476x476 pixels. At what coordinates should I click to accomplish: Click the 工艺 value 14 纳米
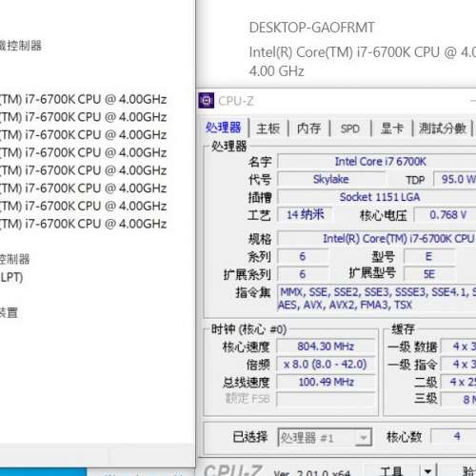[305, 214]
